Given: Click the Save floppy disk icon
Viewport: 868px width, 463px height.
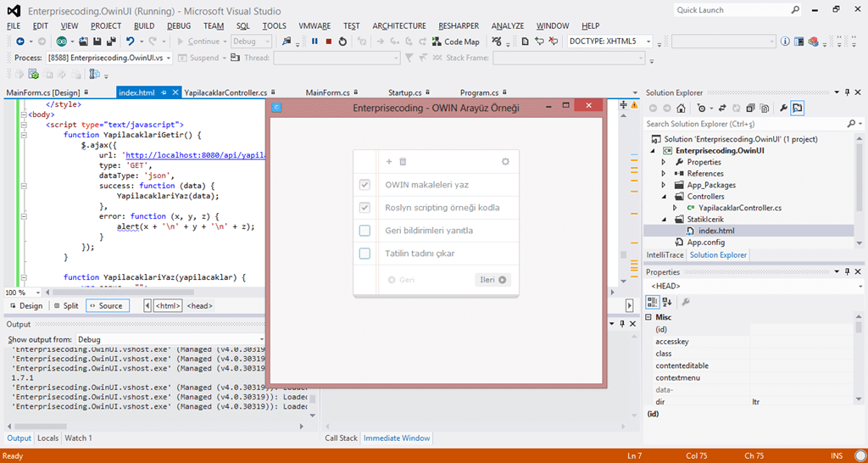Looking at the screenshot, I should [97, 42].
